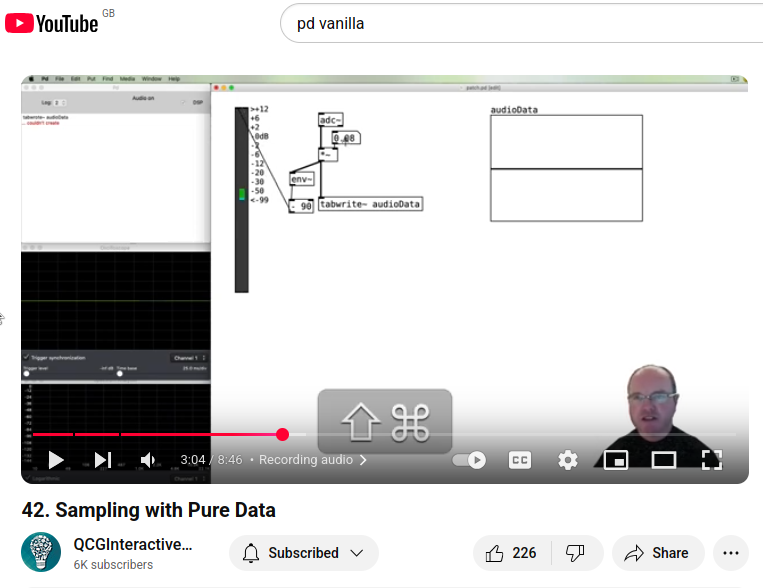Skip to the next video
Viewport: 763px width, 588px height.
(103, 460)
